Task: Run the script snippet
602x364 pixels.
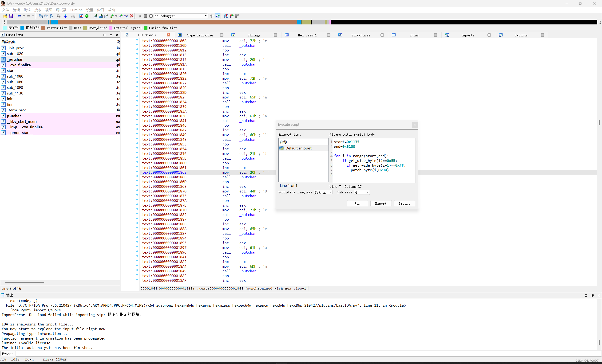Action: coord(357,203)
